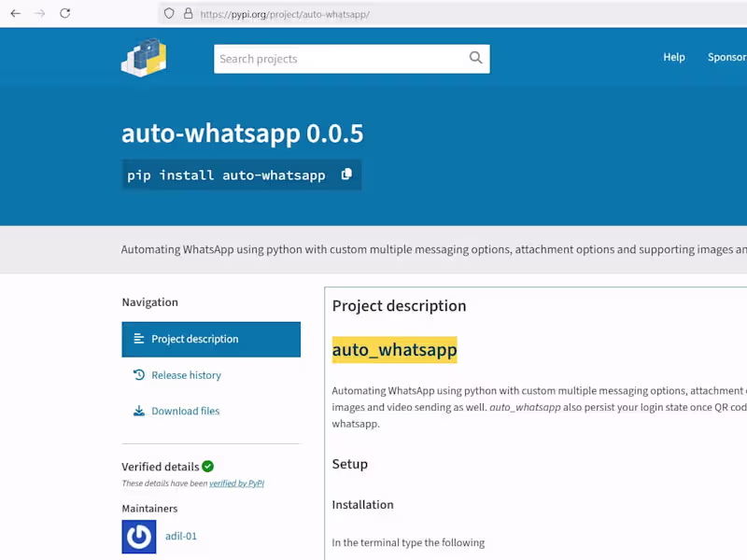
Task: Open the adil-01 maintainer profile link
Action: pyautogui.click(x=180, y=536)
